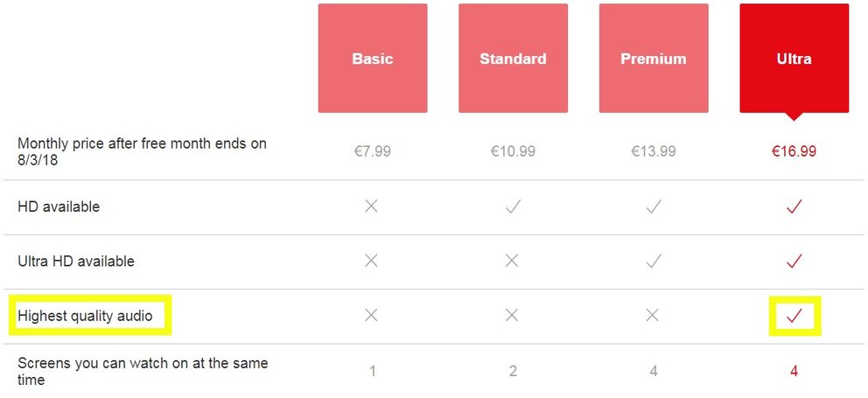This screenshot has height=398, width=868.
Task: Click screens count 2 under Standard
Action: [513, 371]
